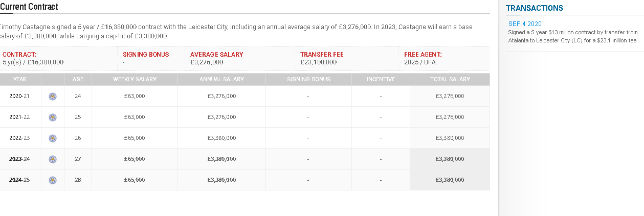
Task: Click the red TRANSFER FEE label
Action: (x=322, y=54)
